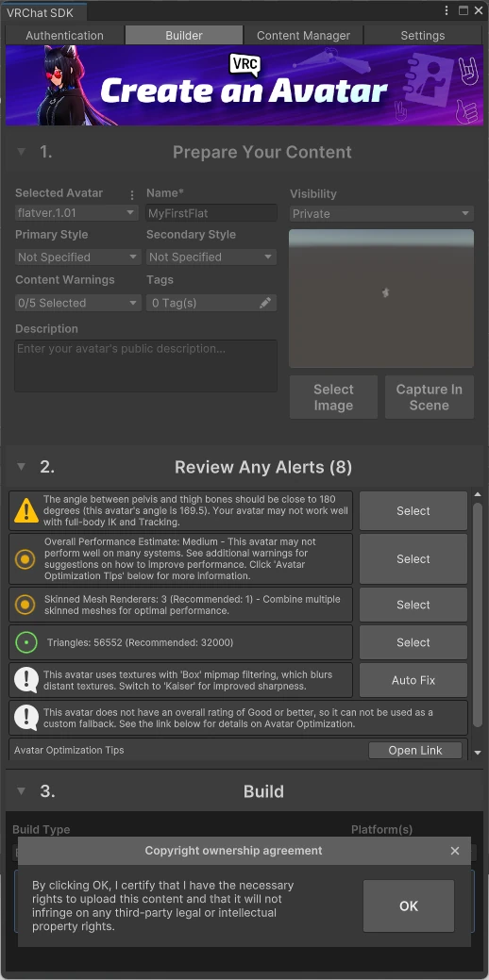Open the Visibility Private dropdown
Image resolution: width=489 pixels, height=980 pixels.
[381, 214]
